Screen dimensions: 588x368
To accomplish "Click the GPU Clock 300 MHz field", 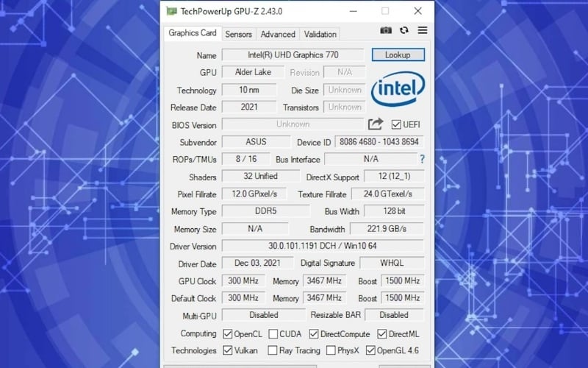I will pyautogui.click(x=243, y=281).
